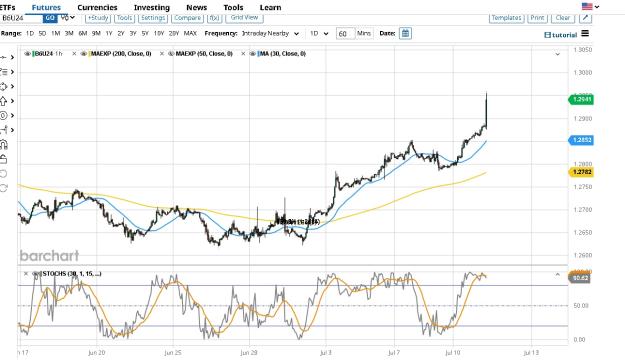Collapse the main chart legend chevron
625x361 pixels.
(x=558, y=54)
